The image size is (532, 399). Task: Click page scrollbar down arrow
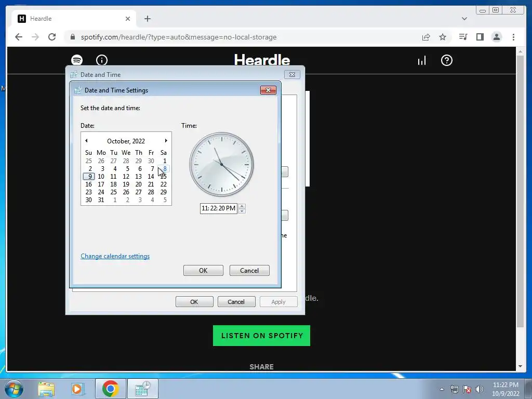520,366
